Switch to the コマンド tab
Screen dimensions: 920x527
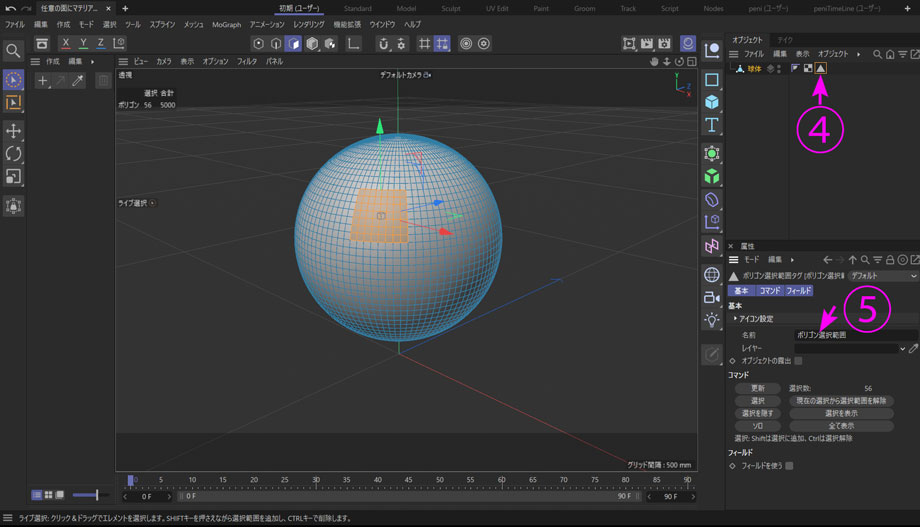pos(770,291)
